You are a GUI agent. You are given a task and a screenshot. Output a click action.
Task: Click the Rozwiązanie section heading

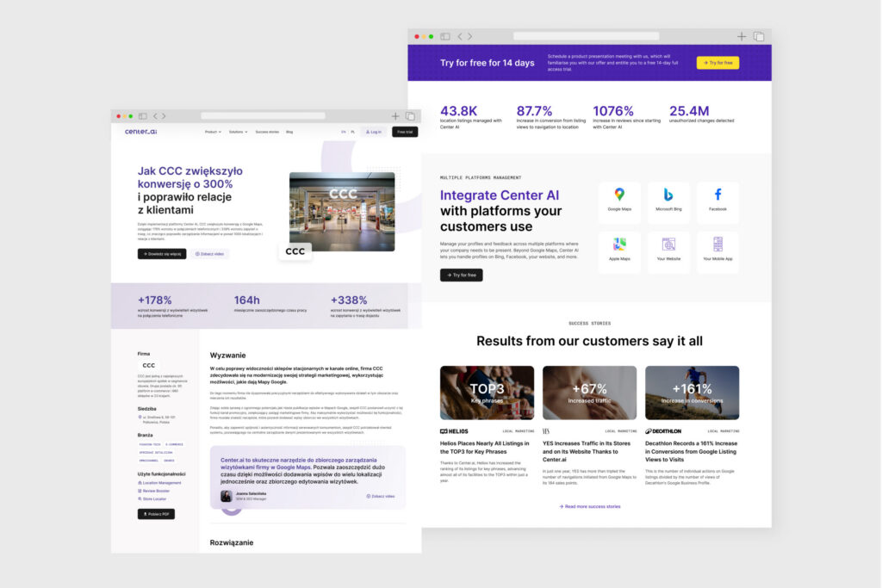tap(232, 542)
